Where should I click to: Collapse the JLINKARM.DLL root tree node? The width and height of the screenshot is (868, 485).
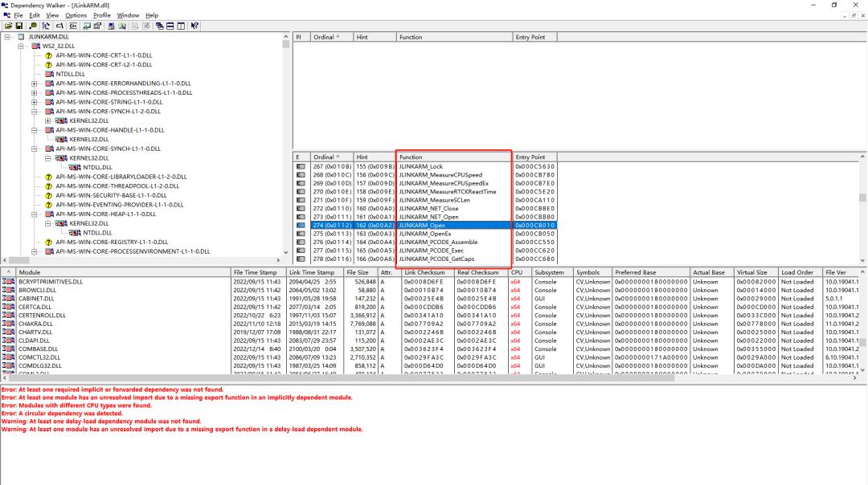[x=7, y=37]
